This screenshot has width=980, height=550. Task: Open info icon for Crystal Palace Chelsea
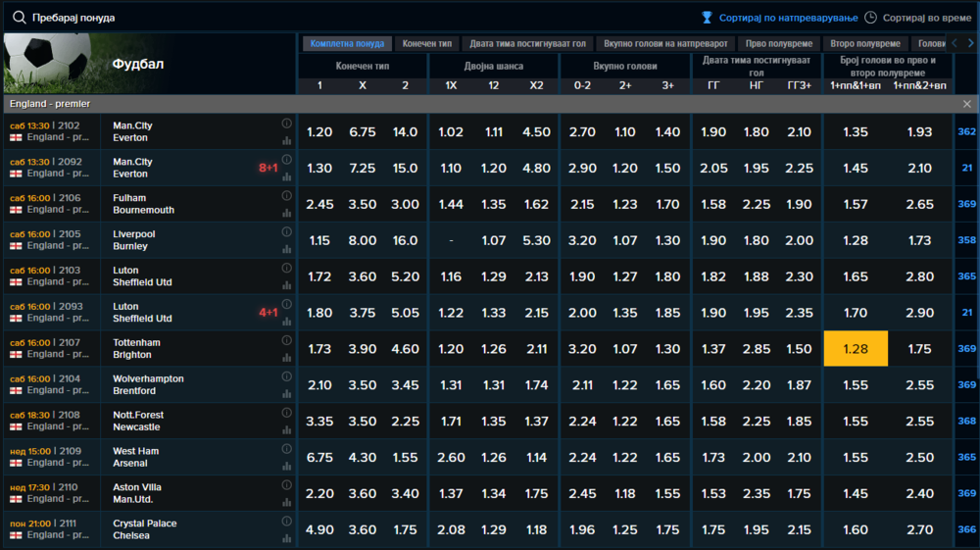point(286,522)
